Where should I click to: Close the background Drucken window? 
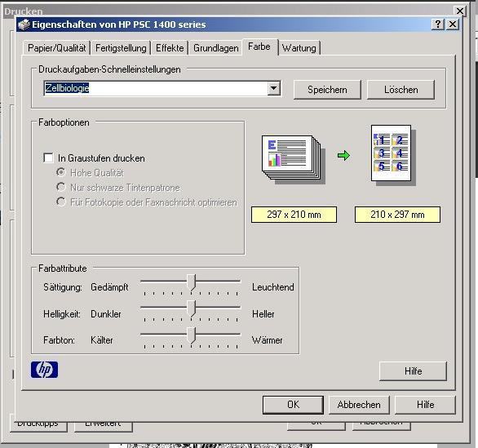[x=460, y=11]
